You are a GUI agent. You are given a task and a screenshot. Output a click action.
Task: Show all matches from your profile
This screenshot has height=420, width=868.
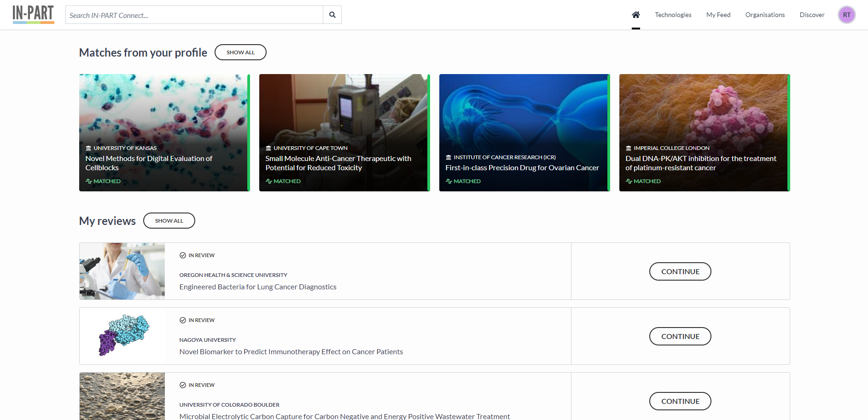tap(240, 52)
